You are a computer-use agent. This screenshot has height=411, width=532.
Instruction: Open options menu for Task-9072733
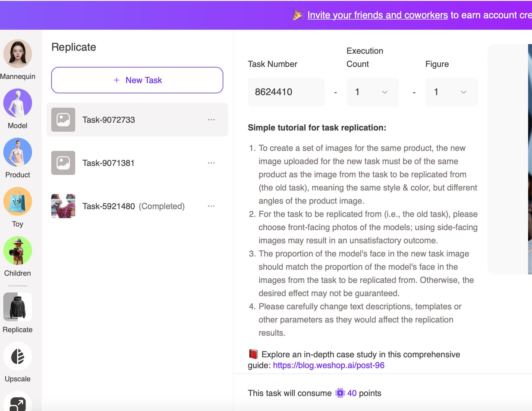pyautogui.click(x=211, y=120)
